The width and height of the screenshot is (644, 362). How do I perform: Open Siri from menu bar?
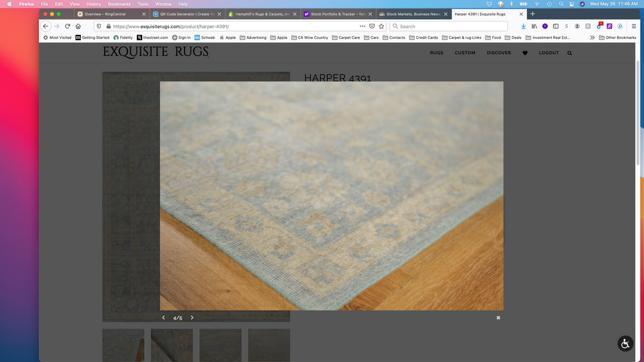pyautogui.click(x=582, y=4)
